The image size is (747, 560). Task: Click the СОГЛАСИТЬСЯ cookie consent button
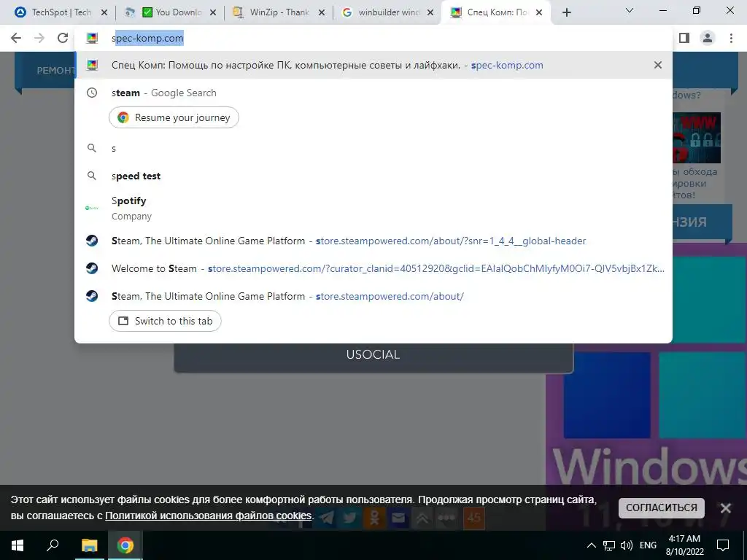(661, 508)
